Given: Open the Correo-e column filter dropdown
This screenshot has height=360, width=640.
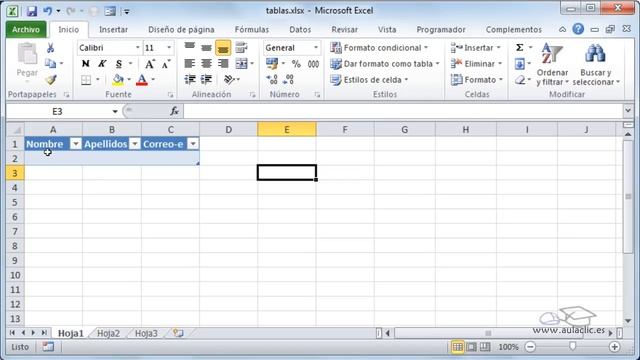Looking at the screenshot, I should pos(193,144).
